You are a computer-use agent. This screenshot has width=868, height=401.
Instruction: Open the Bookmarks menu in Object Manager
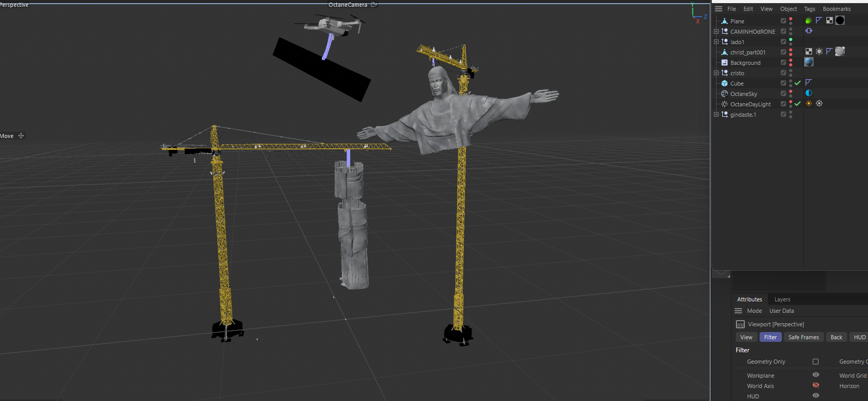tap(837, 9)
